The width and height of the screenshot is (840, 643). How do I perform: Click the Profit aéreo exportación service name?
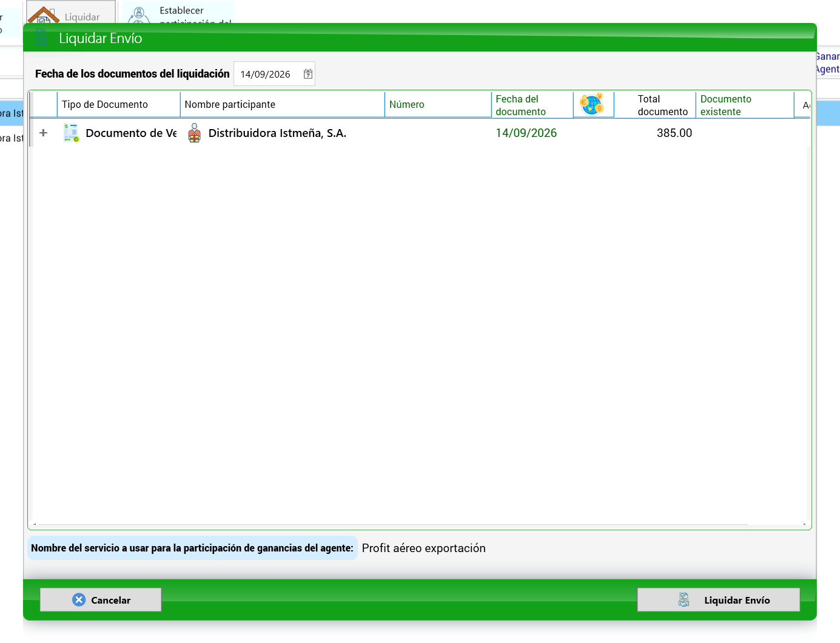point(423,548)
